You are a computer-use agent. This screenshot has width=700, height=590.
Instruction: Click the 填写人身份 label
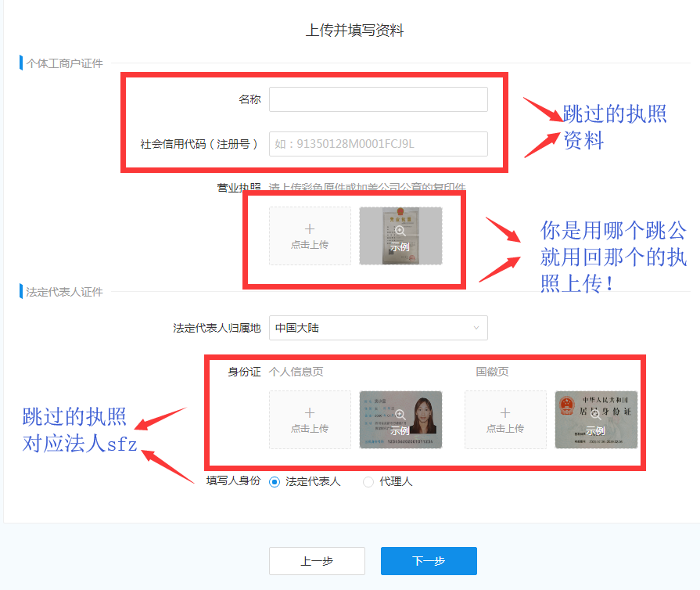click(x=234, y=481)
